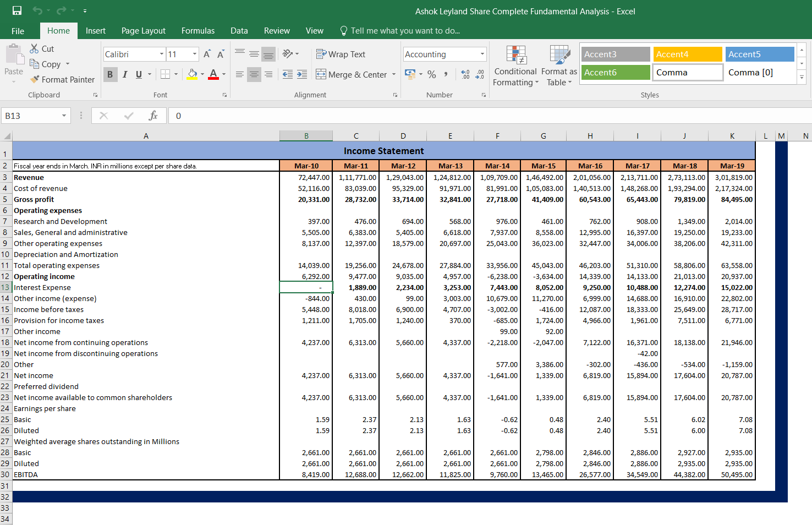Open the Copy dropdown arrow
The width and height of the screenshot is (812, 525).
tap(68, 64)
